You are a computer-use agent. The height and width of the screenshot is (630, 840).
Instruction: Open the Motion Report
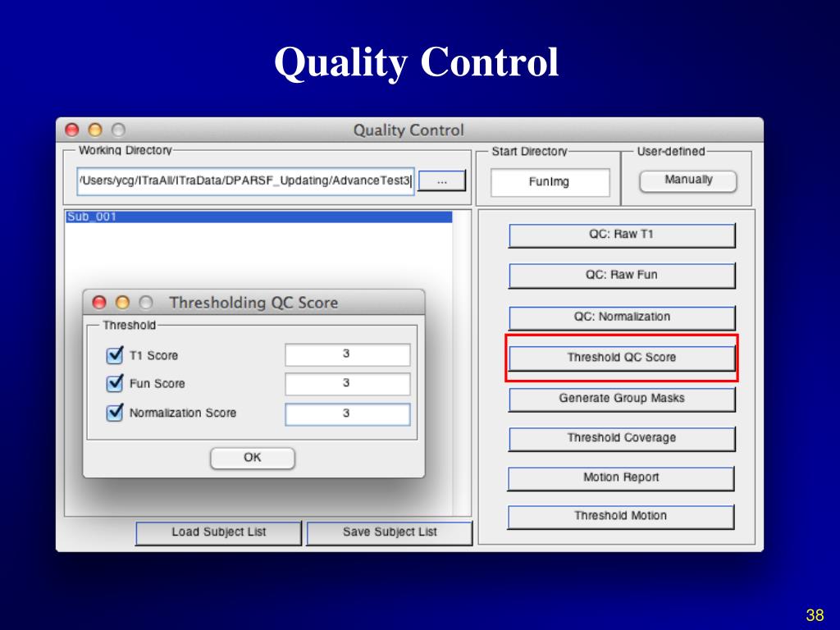click(621, 478)
